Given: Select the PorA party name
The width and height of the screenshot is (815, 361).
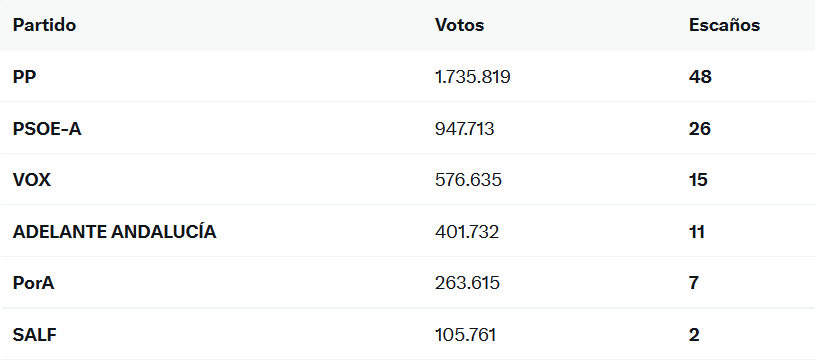Looking at the screenshot, I should 33,283.
